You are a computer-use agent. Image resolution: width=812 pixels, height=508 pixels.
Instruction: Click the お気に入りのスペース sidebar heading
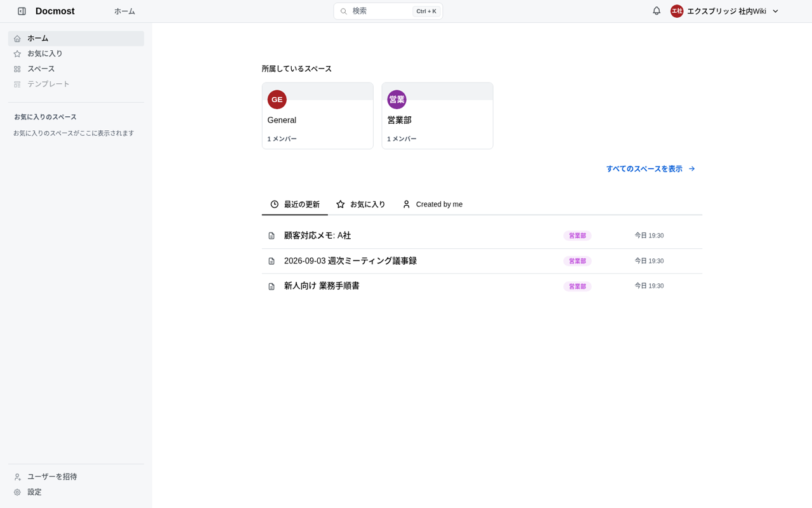click(46, 117)
